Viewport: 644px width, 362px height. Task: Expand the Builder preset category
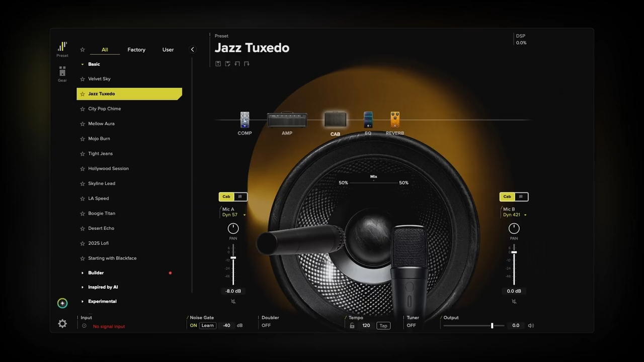coord(96,273)
